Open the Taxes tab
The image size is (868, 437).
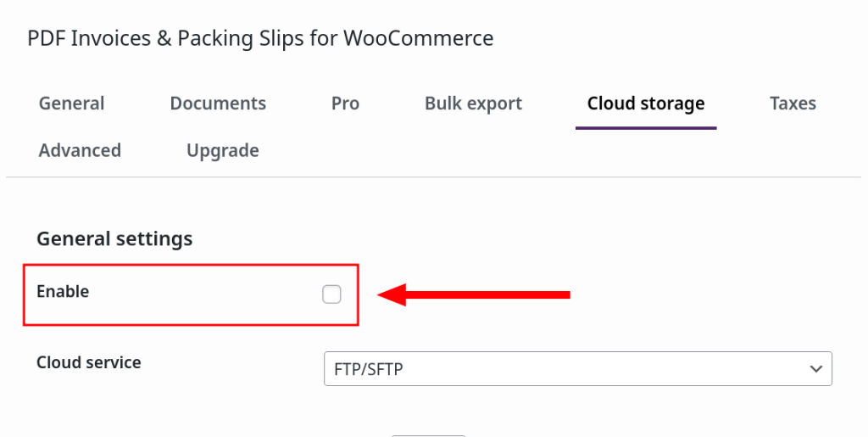point(793,104)
